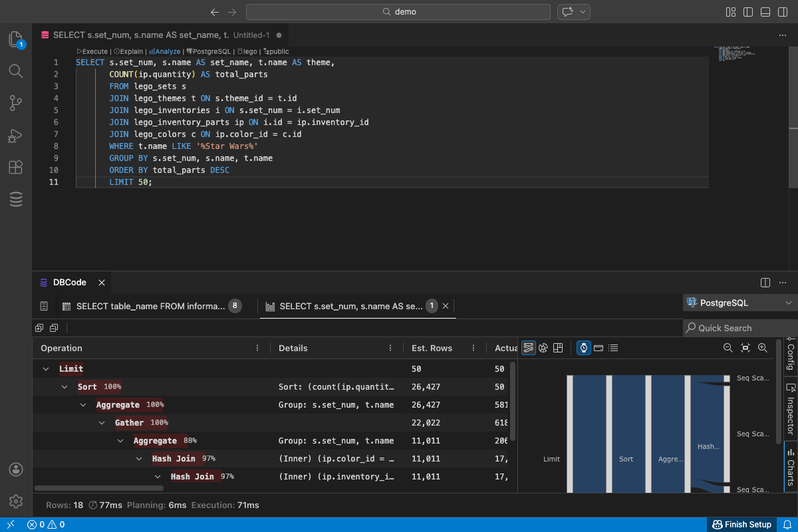This screenshot has width=798, height=532.
Task: Open the Config side tab
Action: click(x=791, y=356)
